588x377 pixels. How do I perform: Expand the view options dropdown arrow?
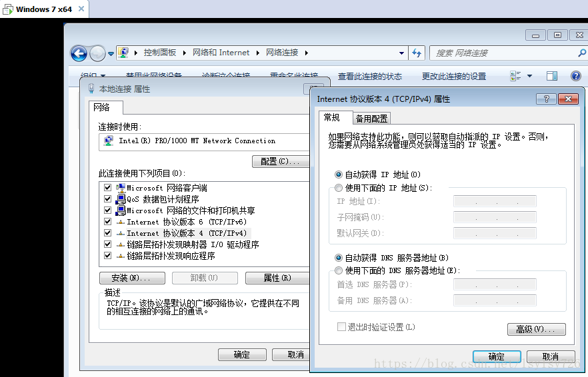529,76
